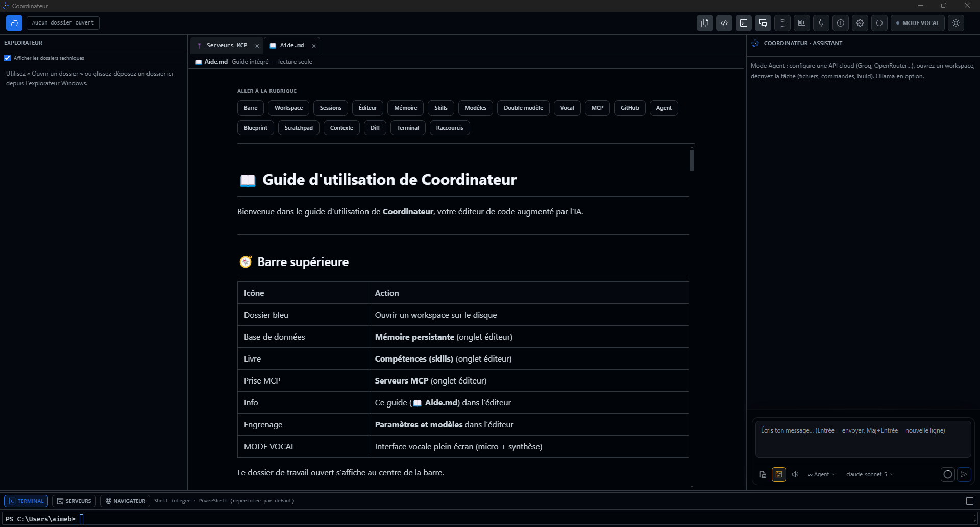Jump to the Scratchpad section

pyautogui.click(x=299, y=128)
